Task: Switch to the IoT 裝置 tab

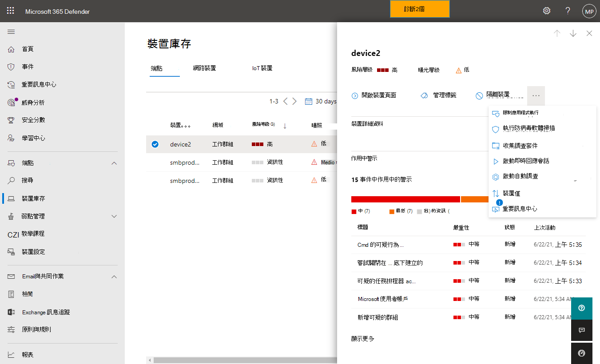Action: coord(262,68)
